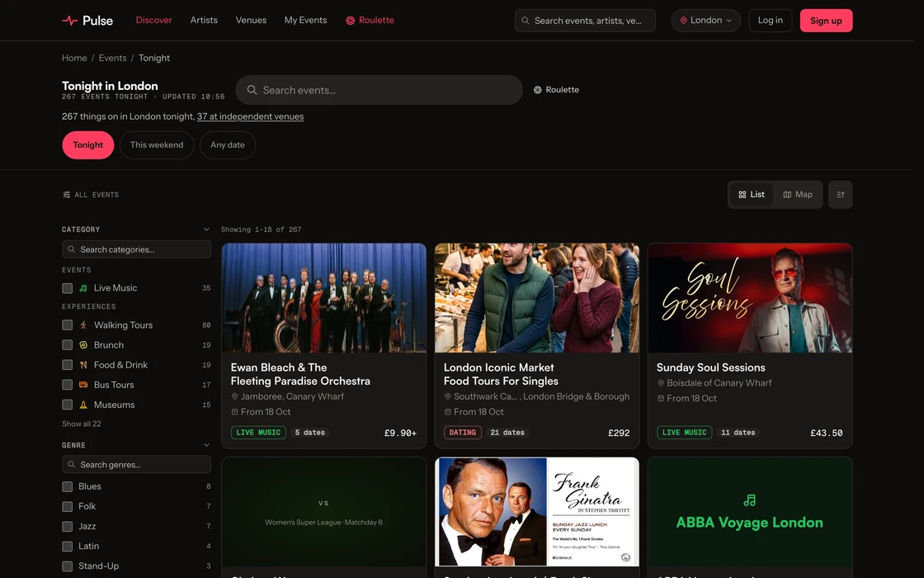Open the Discover nav item

coord(153,20)
